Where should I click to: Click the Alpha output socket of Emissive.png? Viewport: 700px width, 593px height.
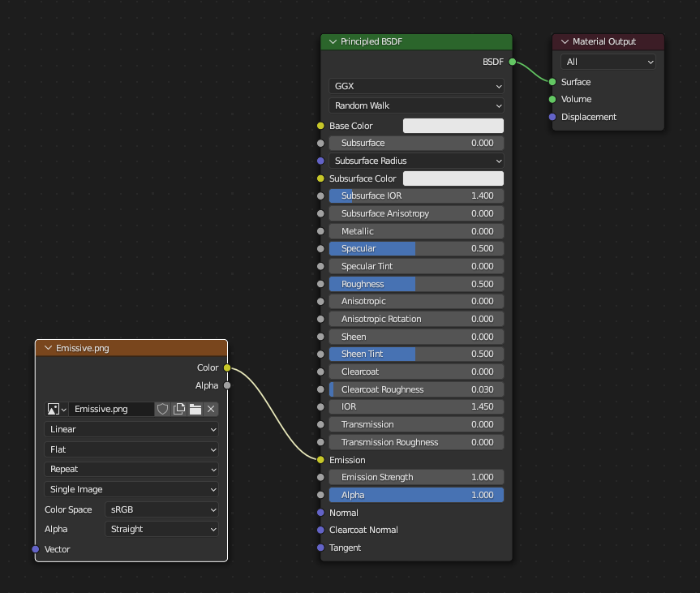coord(227,385)
